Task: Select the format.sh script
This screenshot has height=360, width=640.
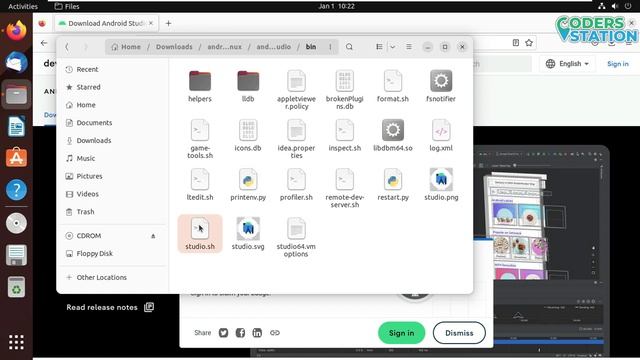Action: point(393,86)
